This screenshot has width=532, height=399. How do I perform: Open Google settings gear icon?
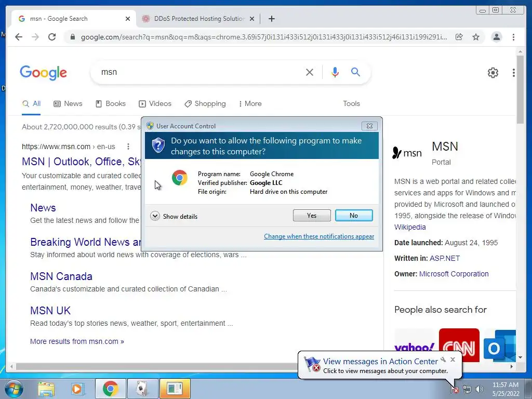(x=493, y=72)
